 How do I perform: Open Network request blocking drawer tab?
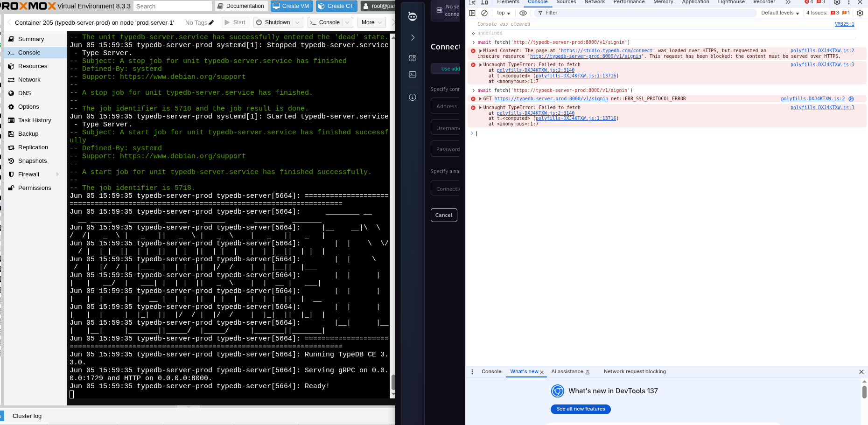pyautogui.click(x=635, y=372)
